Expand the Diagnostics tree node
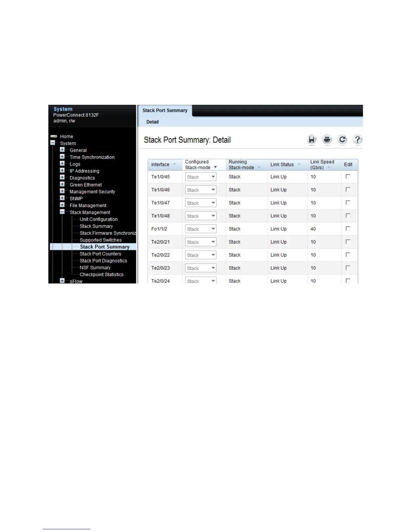Image resolution: width=411 pixels, height=532 pixels. (x=62, y=177)
